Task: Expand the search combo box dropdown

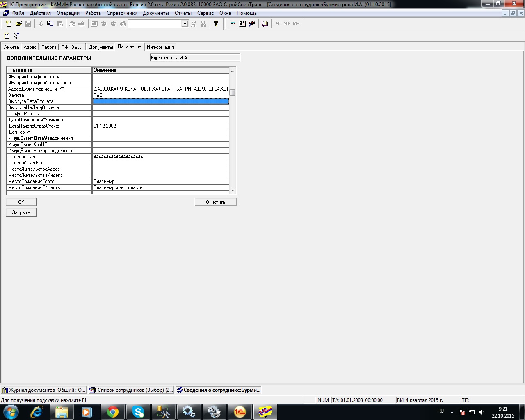Action: pyautogui.click(x=185, y=24)
